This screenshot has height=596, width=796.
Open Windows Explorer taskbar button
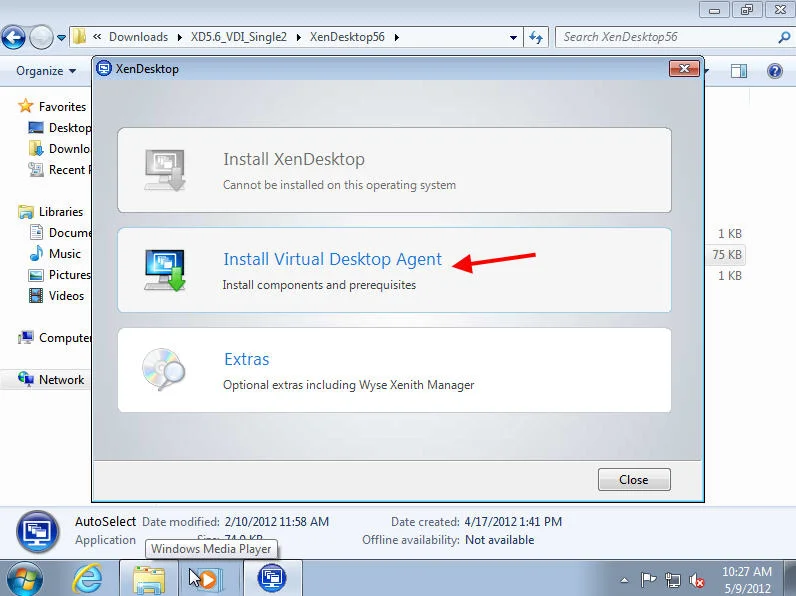(149, 578)
